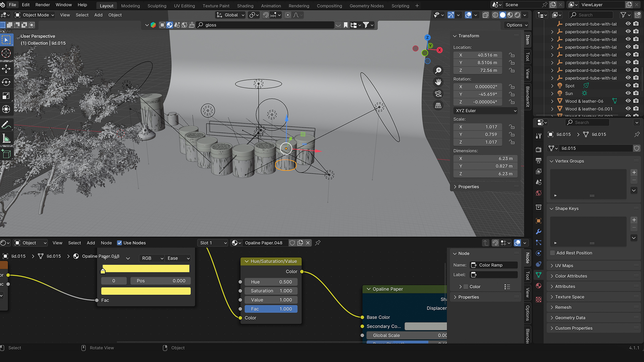Expand the UV Maps panel
The width and height of the screenshot is (644, 362).
[564, 265]
